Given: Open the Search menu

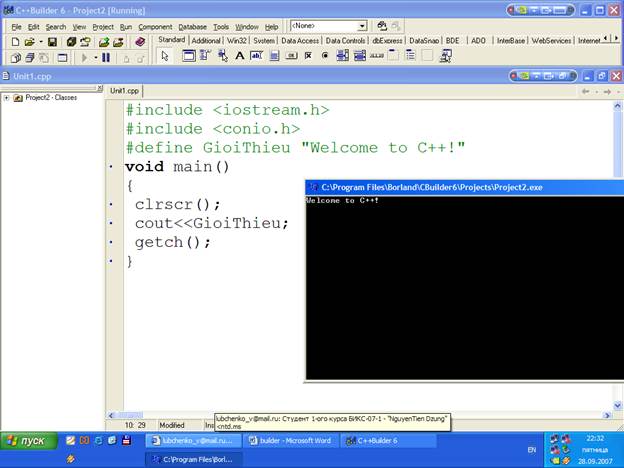Looking at the screenshot, I should click(x=56, y=27).
